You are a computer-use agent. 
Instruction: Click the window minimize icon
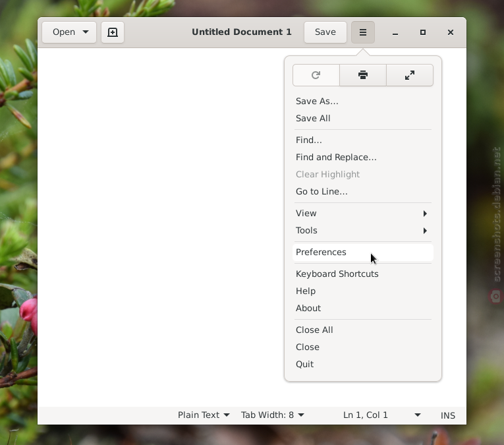click(x=395, y=32)
